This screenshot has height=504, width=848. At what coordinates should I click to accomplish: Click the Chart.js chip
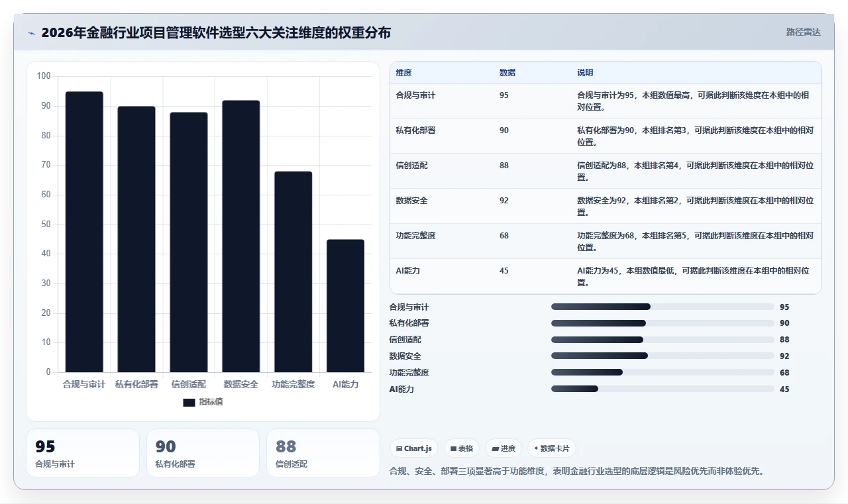(x=414, y=448)
